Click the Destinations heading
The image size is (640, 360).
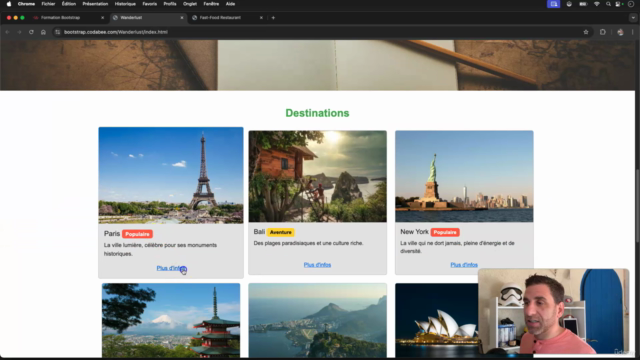coord(317,113)
